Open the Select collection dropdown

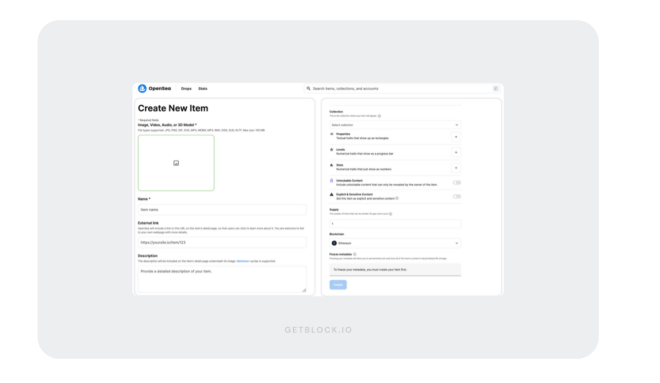(x=395, y=125)
